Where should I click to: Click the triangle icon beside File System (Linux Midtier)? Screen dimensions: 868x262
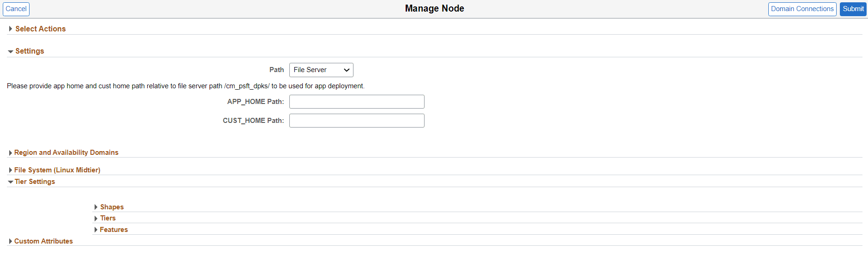click(x=10, y=171)
